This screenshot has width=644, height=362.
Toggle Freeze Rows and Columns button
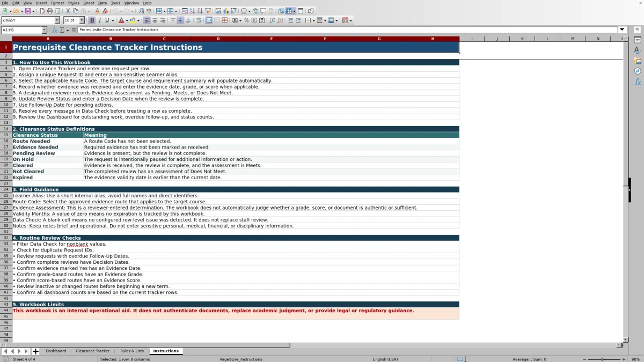click(289, 11)
